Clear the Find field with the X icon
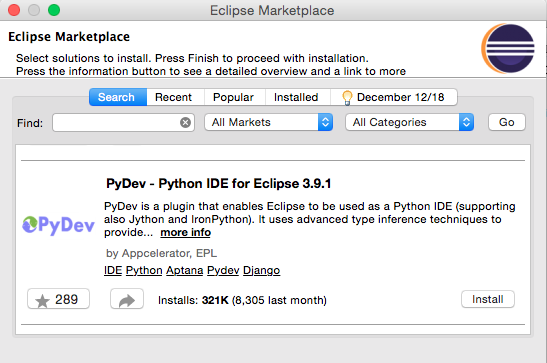 point(185,122)
